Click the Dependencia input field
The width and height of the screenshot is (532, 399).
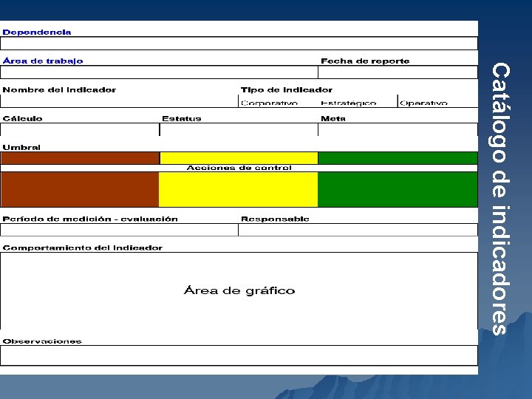pyautogui.click(x=239, y=44)
